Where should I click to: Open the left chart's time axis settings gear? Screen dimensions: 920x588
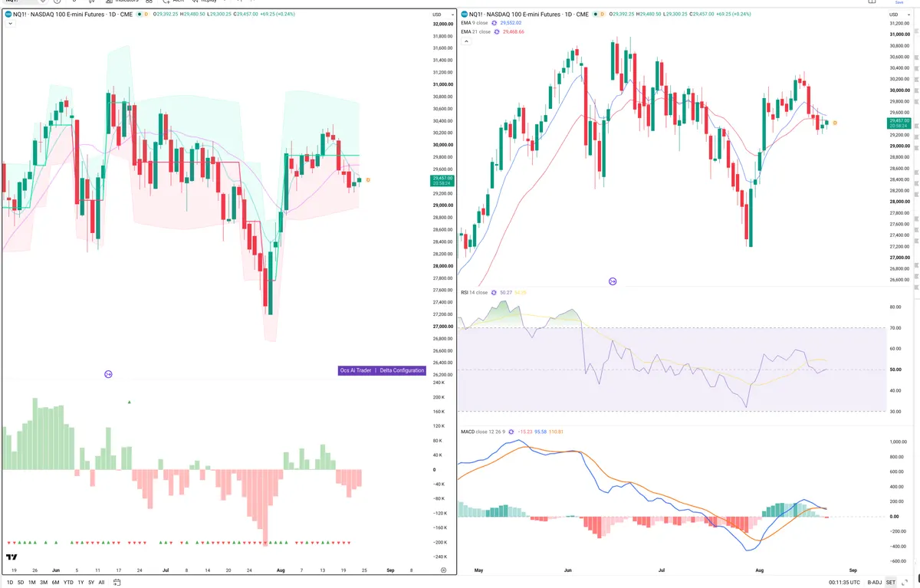click(x=444, y=571)
